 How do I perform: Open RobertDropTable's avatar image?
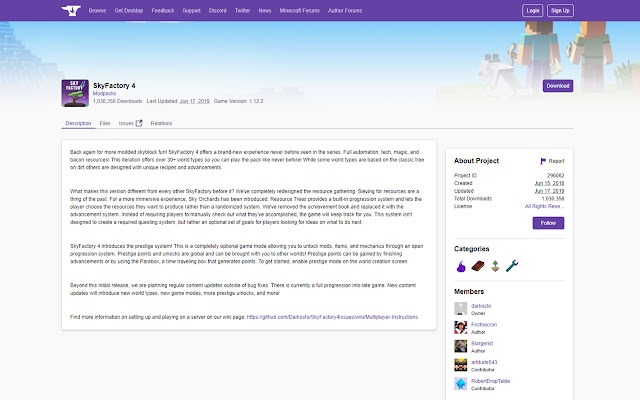(x=461, y=384)
